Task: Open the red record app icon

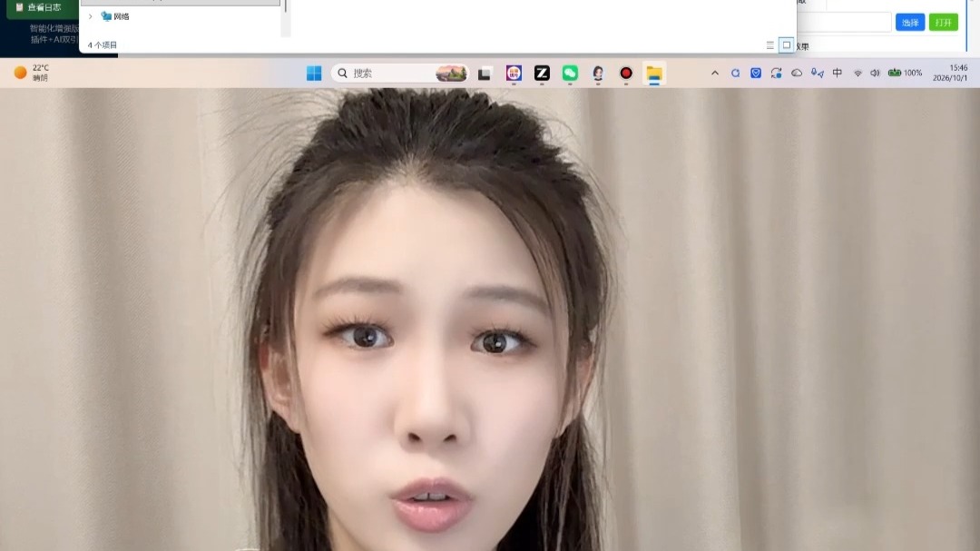Action: 625,74
